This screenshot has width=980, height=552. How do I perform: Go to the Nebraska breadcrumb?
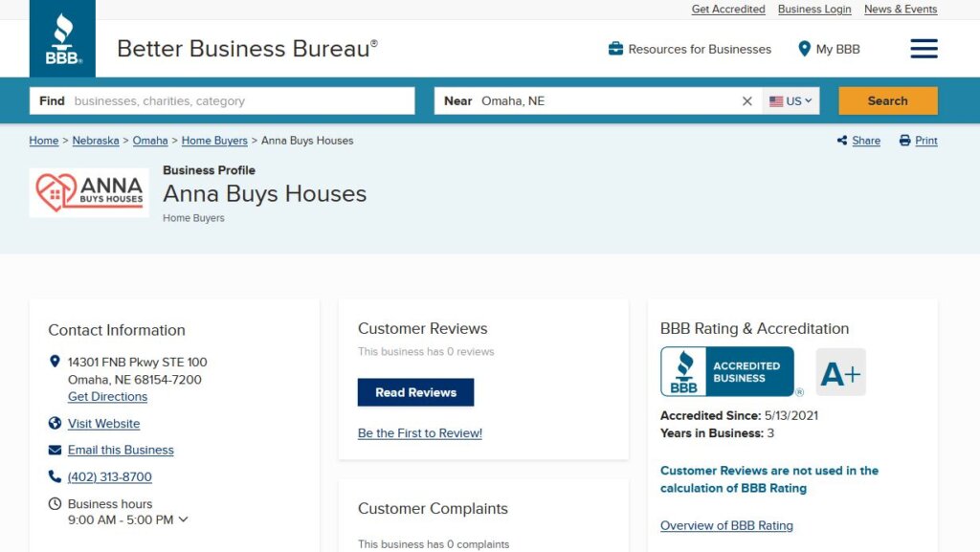[96, 141]
